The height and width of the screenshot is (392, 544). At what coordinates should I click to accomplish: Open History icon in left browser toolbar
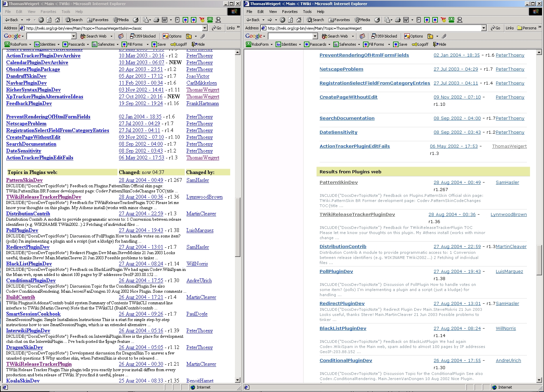coord(136,20)
